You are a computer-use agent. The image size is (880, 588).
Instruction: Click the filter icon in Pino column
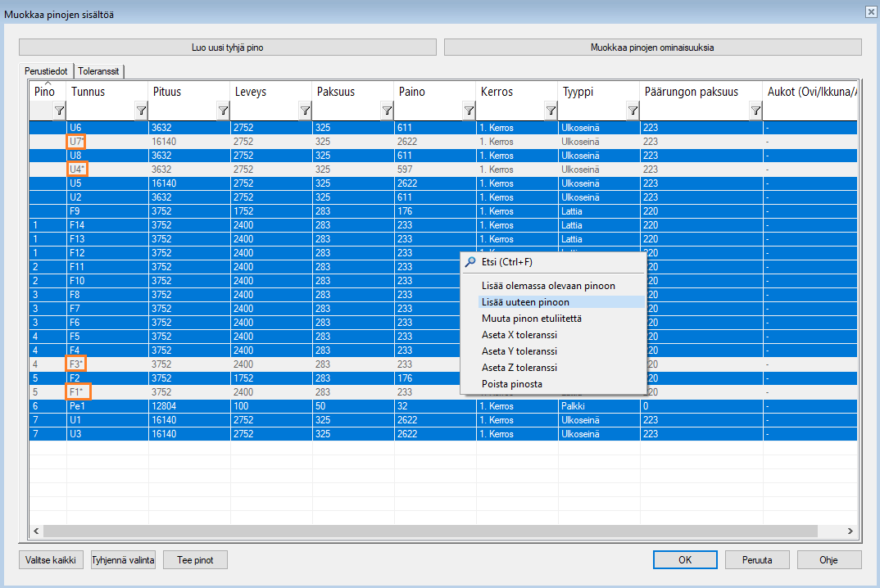59,111
